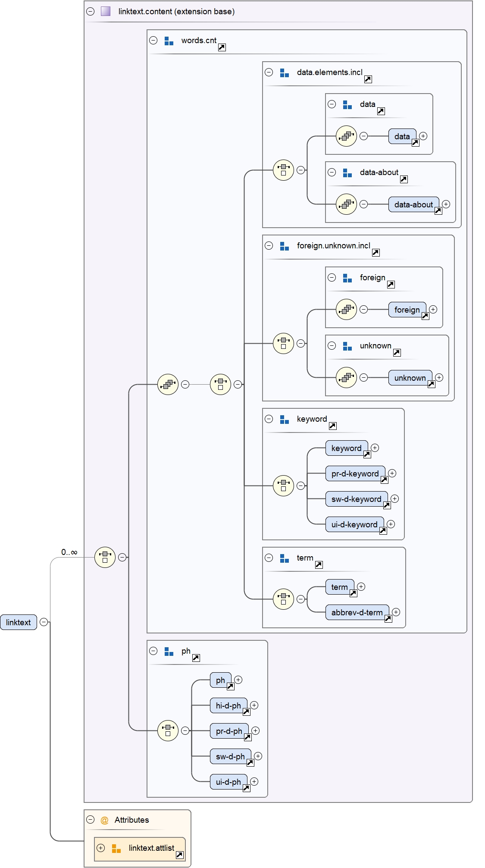Select the sw-d-ph element
485x868 pixels.
pos(230,756)
